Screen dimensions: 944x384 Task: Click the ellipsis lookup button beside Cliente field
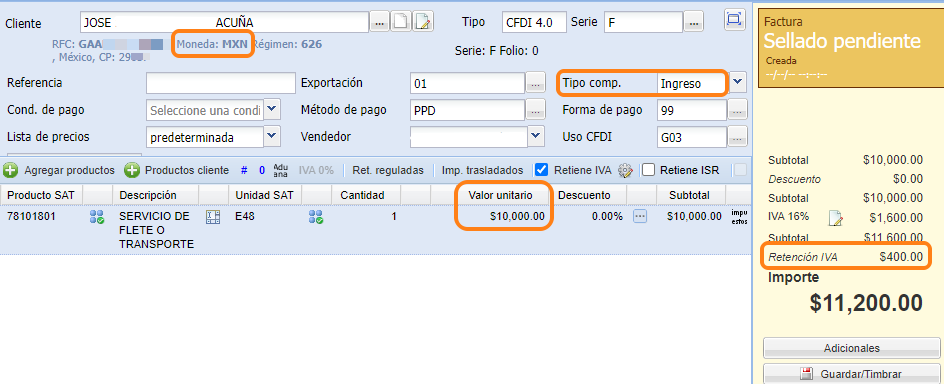click(x=379, y=22)
